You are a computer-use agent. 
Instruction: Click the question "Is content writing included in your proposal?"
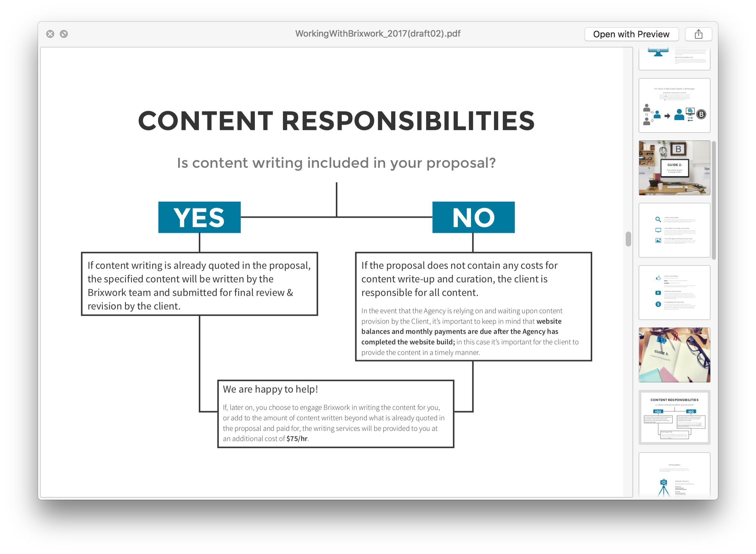(336, 163)
